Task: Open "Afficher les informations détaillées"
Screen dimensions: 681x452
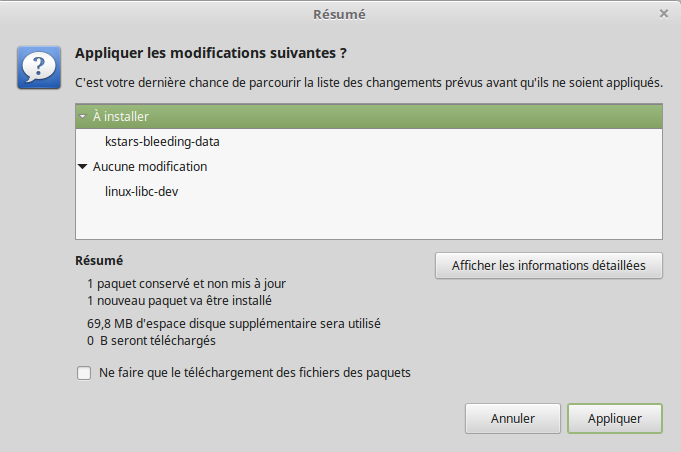Action: [x=549, y=265]
